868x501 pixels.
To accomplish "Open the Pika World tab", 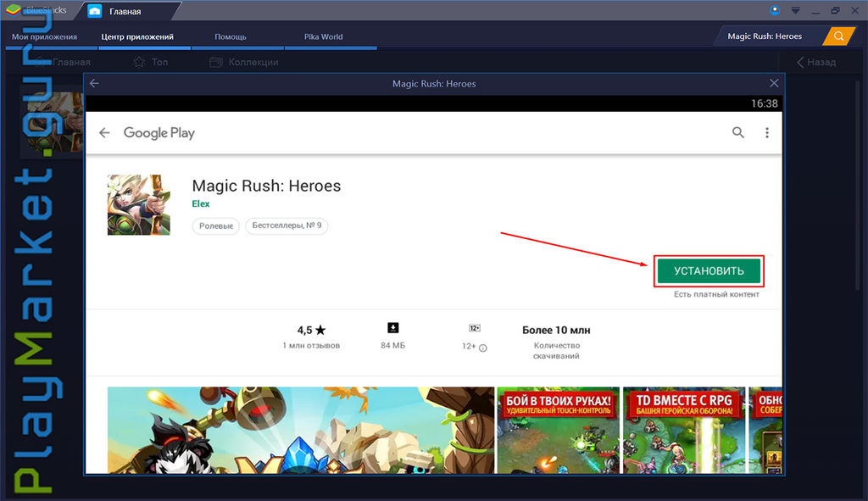I will [323, 36].
